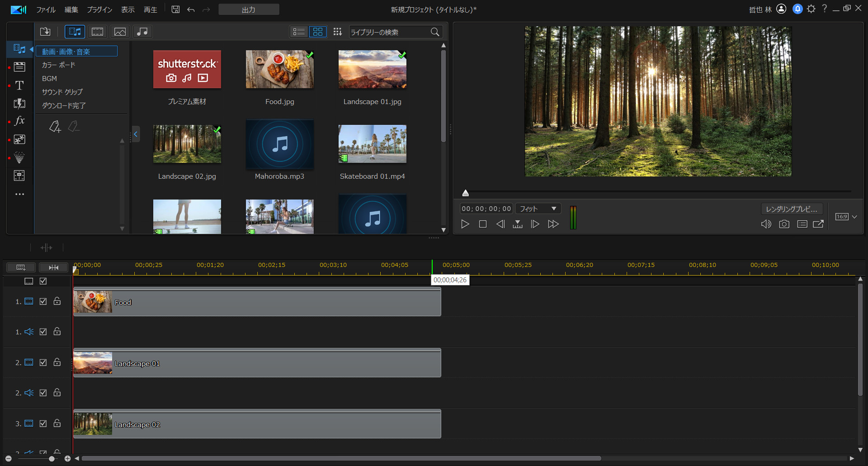Stop the preview playback
Viewport: 868px width, 466px height.
(483, 224)
